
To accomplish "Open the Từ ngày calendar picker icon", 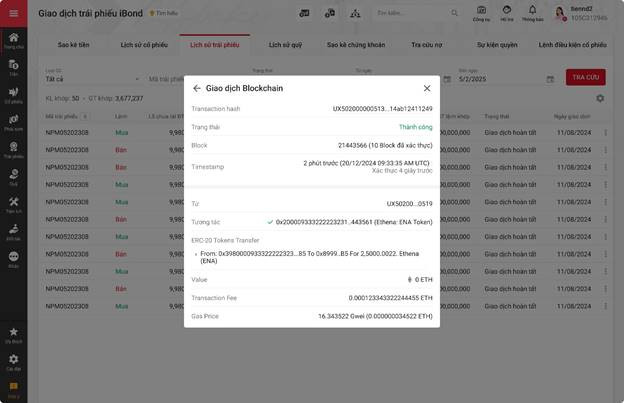I will (x=447, y=79).
